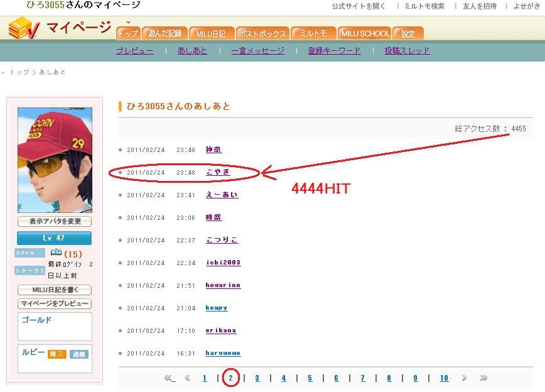The width and height of the screenshot is (545, 392).
Task: Go to previous page with single-left arrow
Action: (x=188, y=378)
